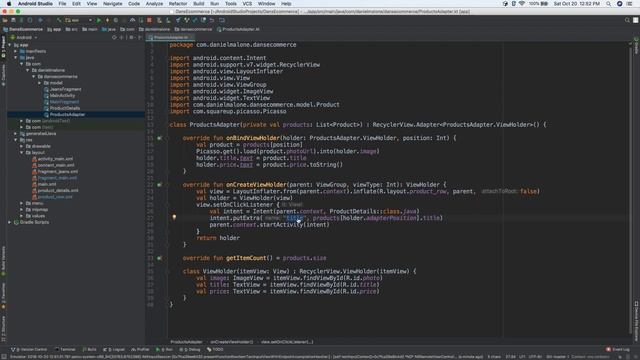The width and height of the screenshot is (640, 360).
Task: Collapse the java folder
Action: 16,58
